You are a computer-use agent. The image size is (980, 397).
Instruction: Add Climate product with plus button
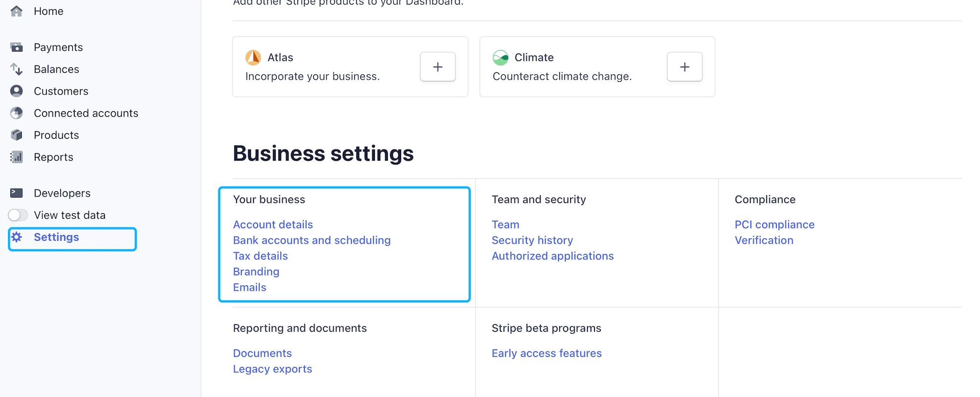[x=685, y=67]
